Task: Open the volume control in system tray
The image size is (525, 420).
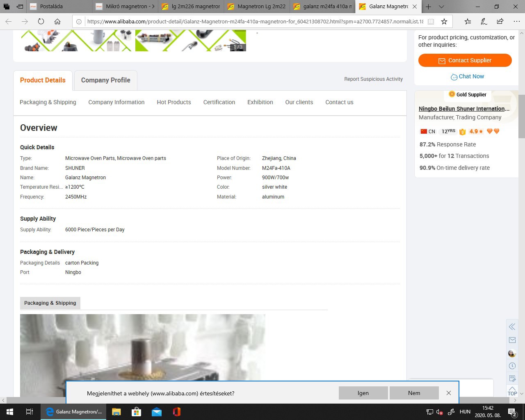Action: tap(440, 412)
